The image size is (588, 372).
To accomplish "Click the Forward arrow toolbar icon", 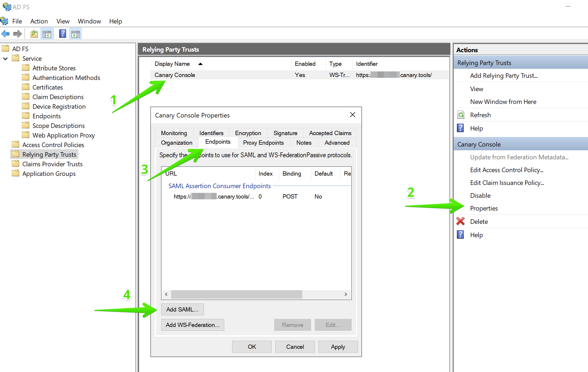I will 17,34.
